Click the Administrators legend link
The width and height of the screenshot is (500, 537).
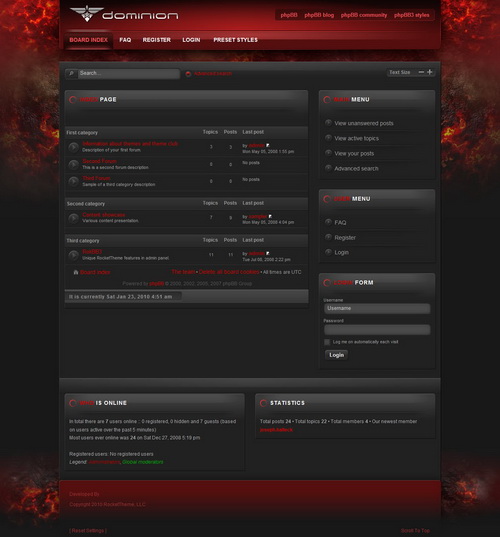click(104, 462)
